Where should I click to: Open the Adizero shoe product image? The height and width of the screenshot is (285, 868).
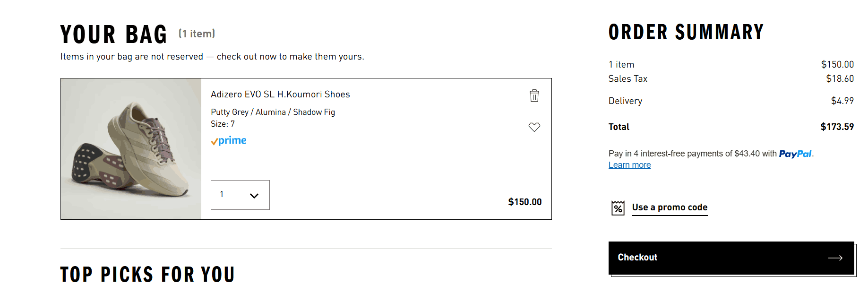131,149
